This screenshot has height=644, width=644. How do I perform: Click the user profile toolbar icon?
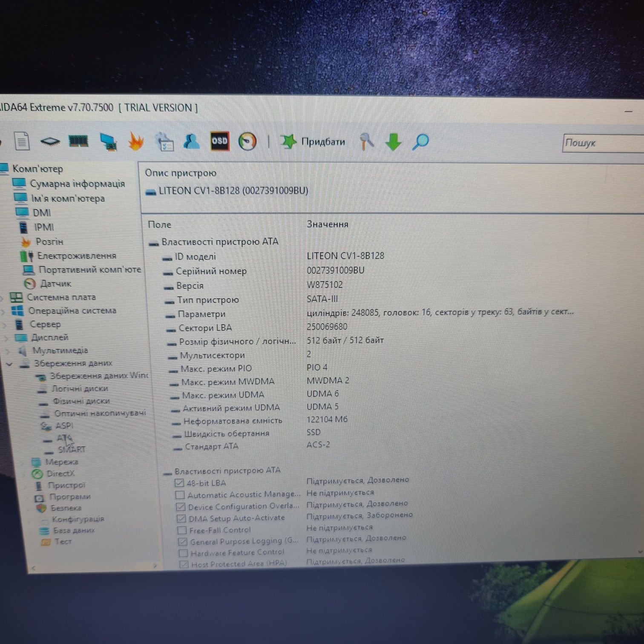coord(191,141)
